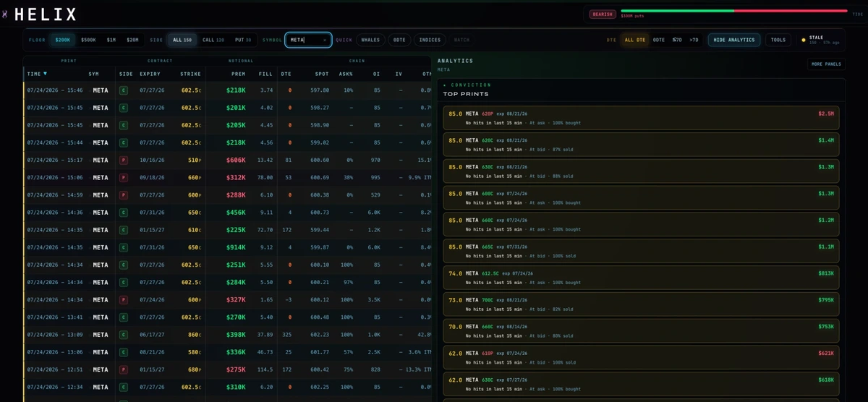Open the 612.5C $813K top print card
868x402 pixels.
pos(641,278)
